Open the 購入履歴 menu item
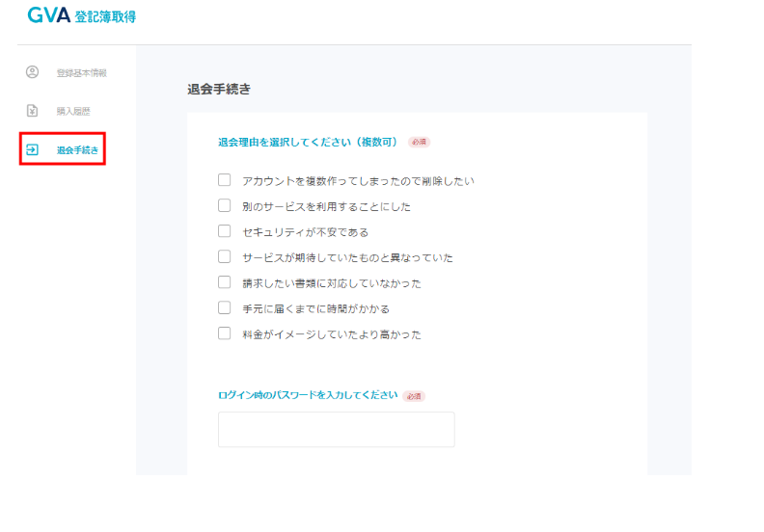The height and width of the screenshot is (532, 764). pos(73,112)
